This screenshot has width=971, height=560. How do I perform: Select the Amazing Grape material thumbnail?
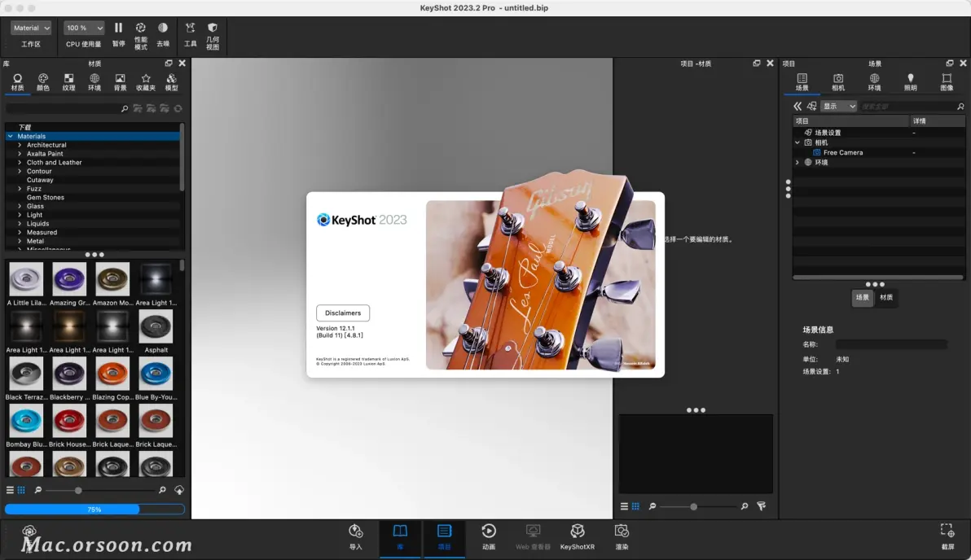pos(69,279)
